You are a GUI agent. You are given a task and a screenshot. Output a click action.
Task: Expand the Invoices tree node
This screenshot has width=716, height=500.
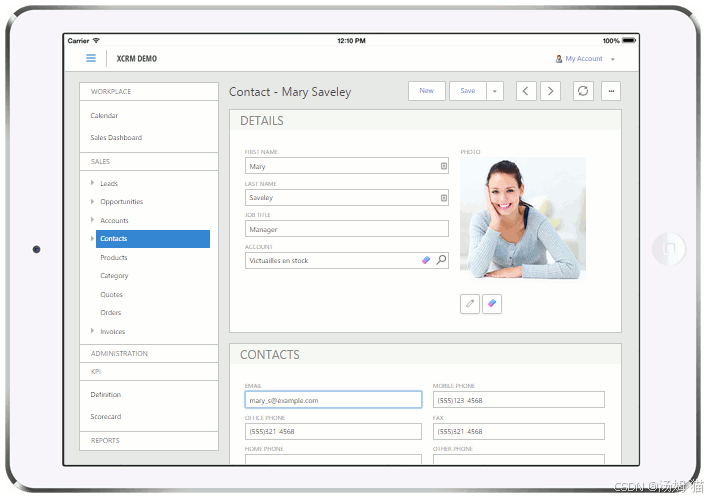(x=92, y=331)
